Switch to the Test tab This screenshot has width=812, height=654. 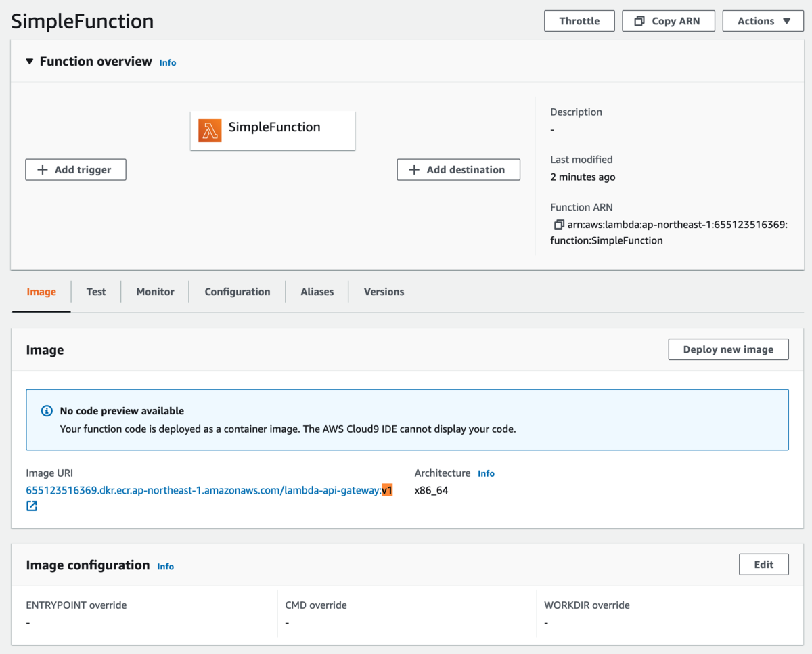click(96, 292)
